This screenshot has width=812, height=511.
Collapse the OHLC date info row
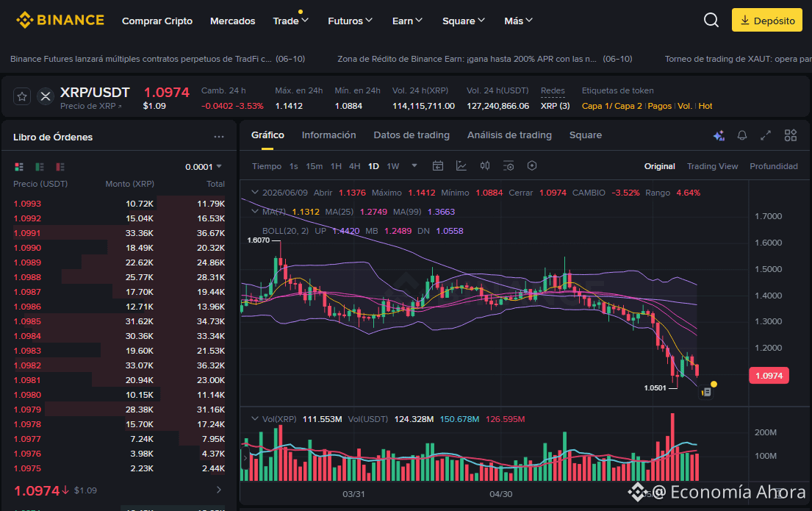pos(254,193)
